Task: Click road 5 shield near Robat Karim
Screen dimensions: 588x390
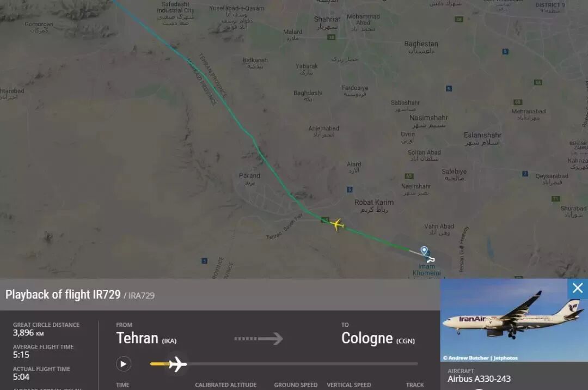Action: [350, 190]
